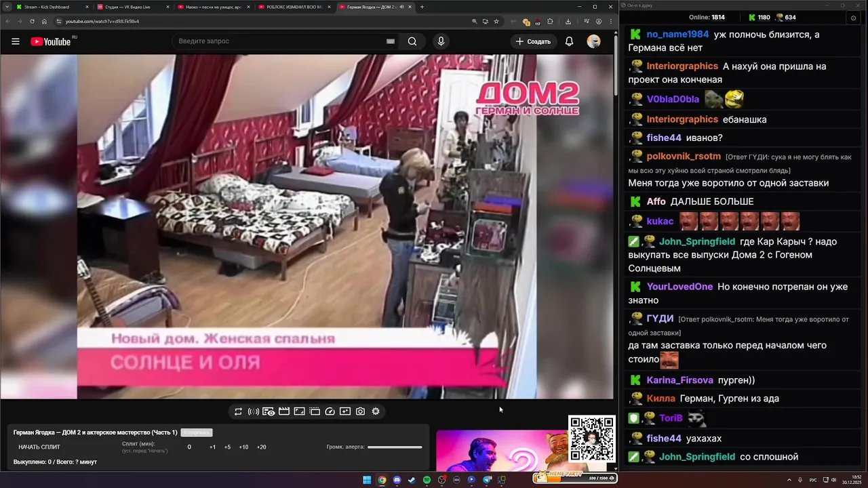This screenshot has height=488, width=868.
Task: Click the cinema eye icon in player toolbar
Action: 269,411
